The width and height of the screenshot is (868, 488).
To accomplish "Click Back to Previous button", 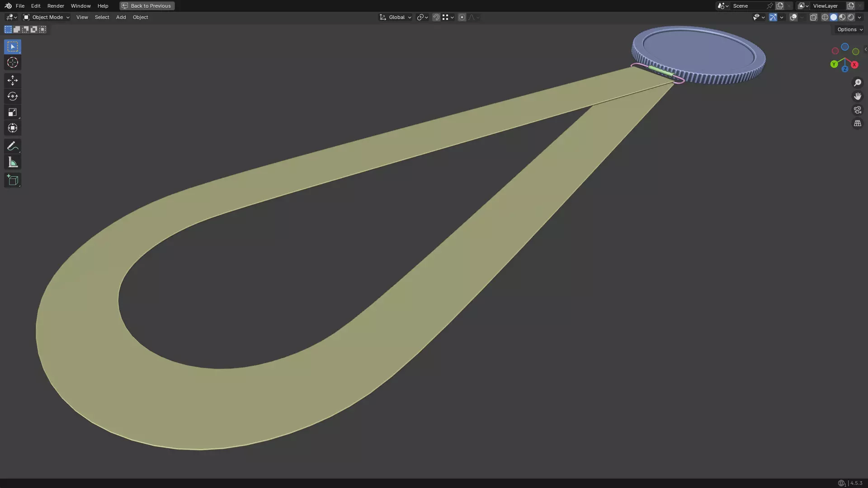I will click(147, 6).
